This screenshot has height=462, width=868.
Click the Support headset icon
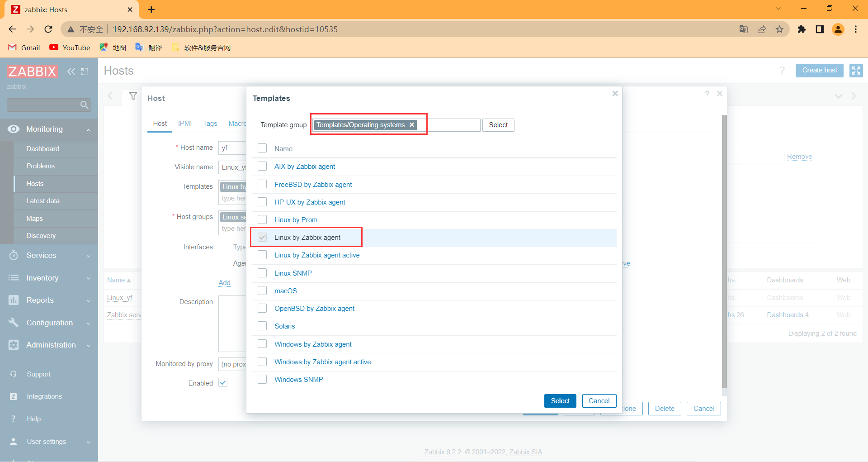coord(14,374)
